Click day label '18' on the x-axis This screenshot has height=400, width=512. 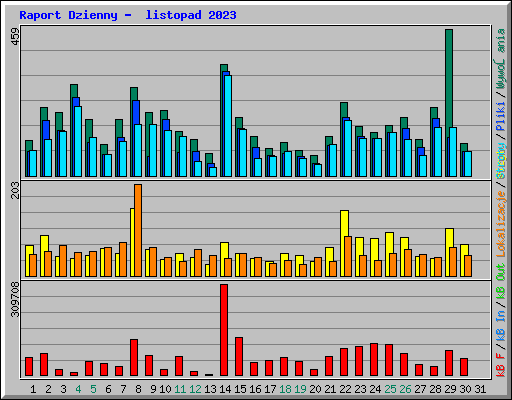pyautogui.click(x=285, y=389)
